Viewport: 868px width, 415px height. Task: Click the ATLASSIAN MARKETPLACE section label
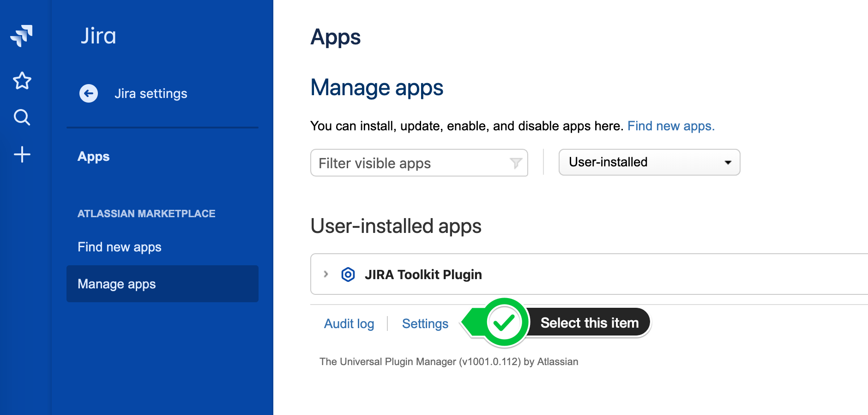coord(146,214)
